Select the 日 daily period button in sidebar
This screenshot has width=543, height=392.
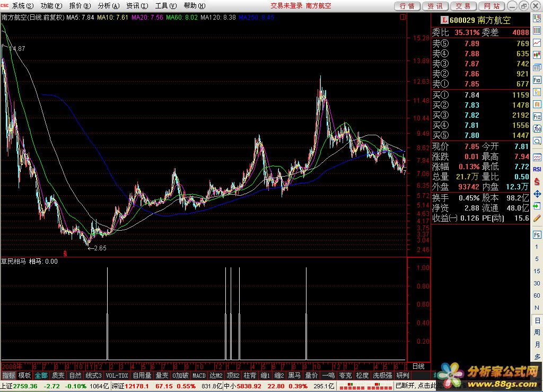click(537, 320)
